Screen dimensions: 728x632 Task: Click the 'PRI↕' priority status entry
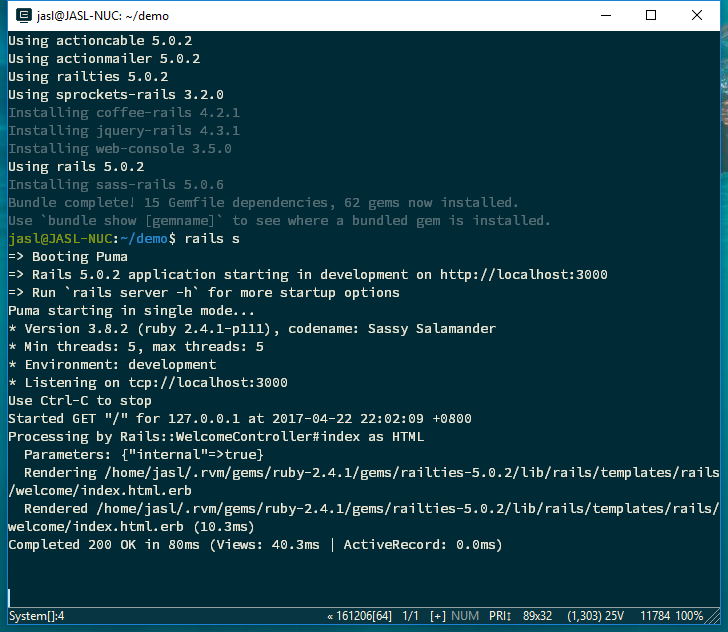[500, 616]
